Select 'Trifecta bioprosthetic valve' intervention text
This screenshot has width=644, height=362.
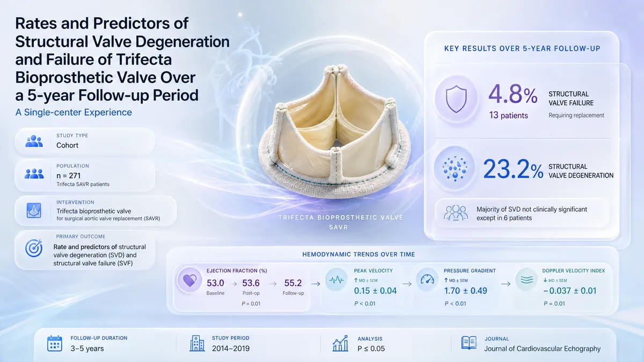pos(93,211)
